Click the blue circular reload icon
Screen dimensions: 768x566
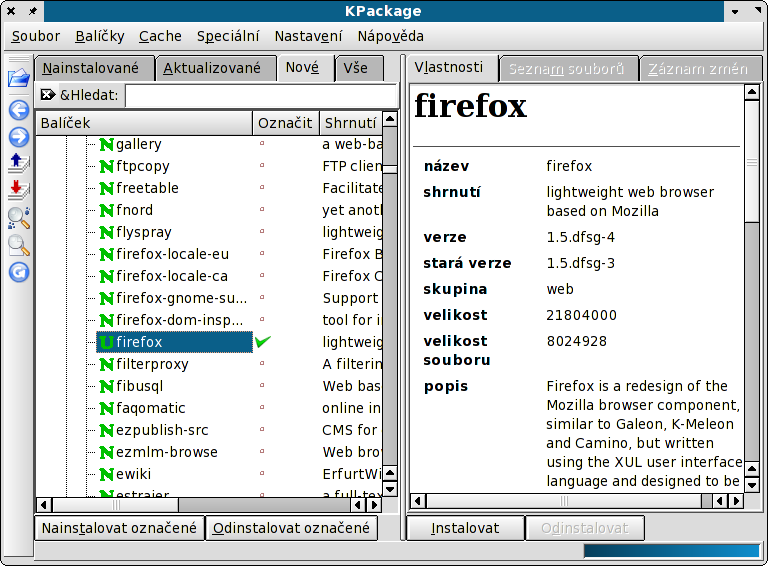(x=19, y=272)
